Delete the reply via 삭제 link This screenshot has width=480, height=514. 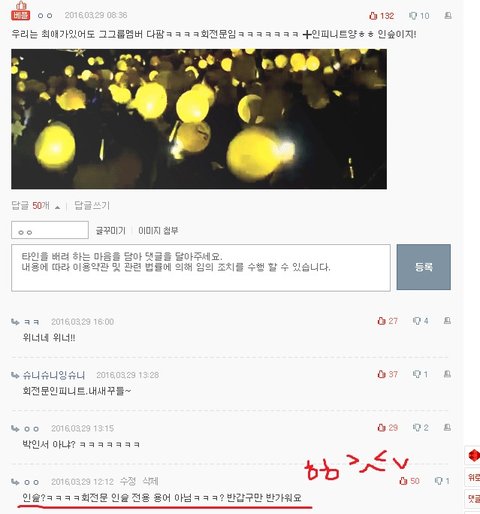click(150, 481)
